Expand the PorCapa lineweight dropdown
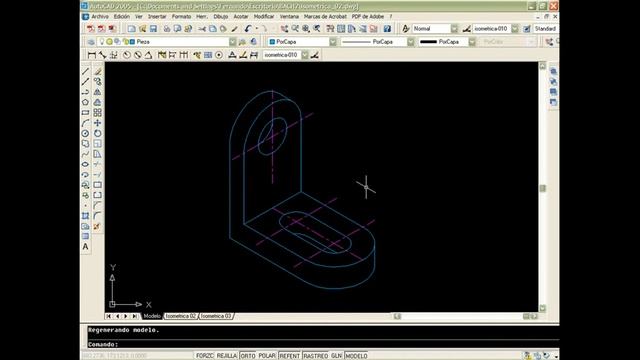The image size is (640, 360). pyautogui.click(x=472, y=42)
